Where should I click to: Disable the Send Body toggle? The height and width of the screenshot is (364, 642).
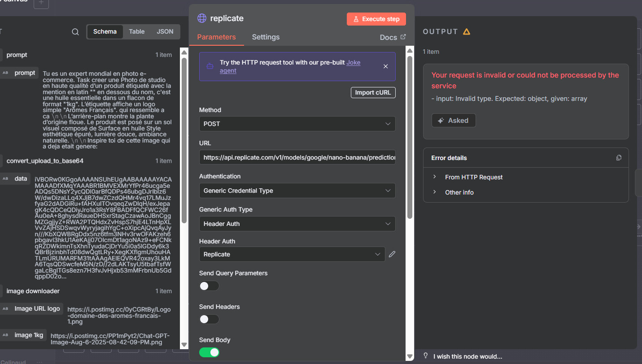click(209, 352)
